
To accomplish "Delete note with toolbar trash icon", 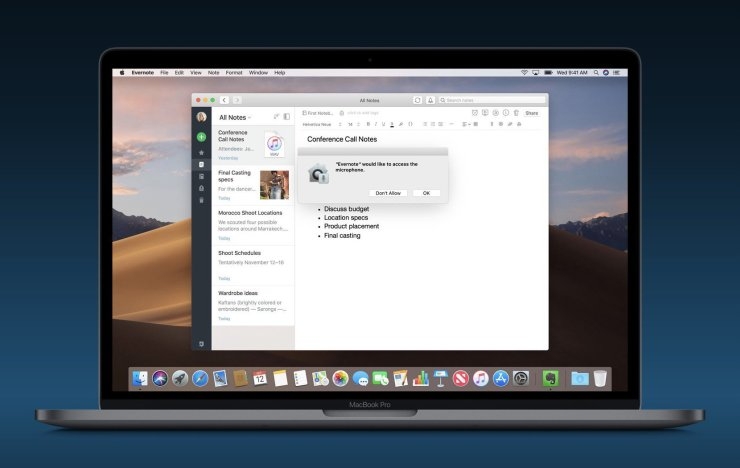I will click(x=516, y=113).
